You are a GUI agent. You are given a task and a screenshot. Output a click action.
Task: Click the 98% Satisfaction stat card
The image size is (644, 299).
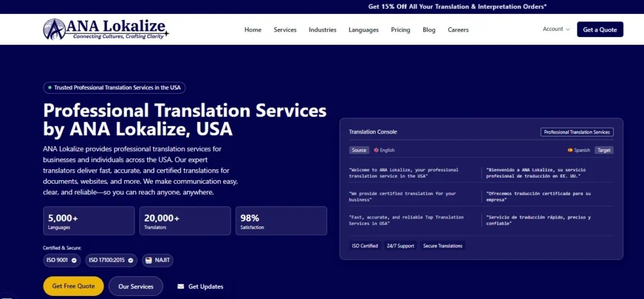point(281,221)
